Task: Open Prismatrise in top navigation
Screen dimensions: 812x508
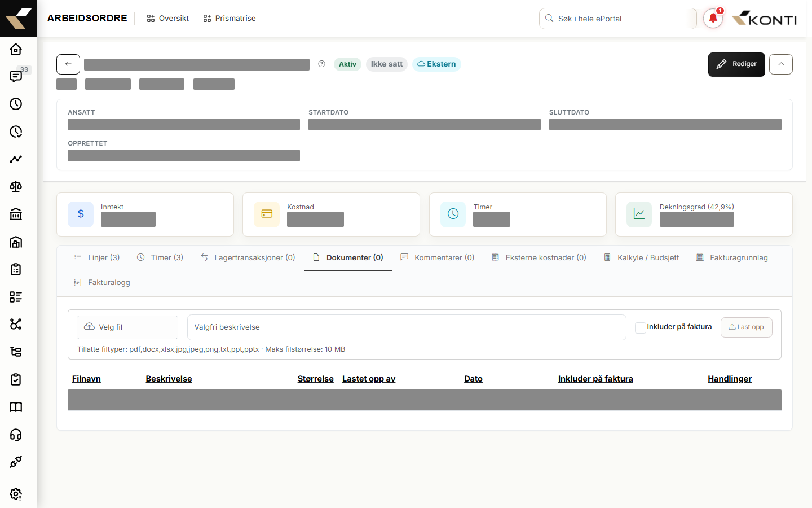Action: [x=230, y=19]
